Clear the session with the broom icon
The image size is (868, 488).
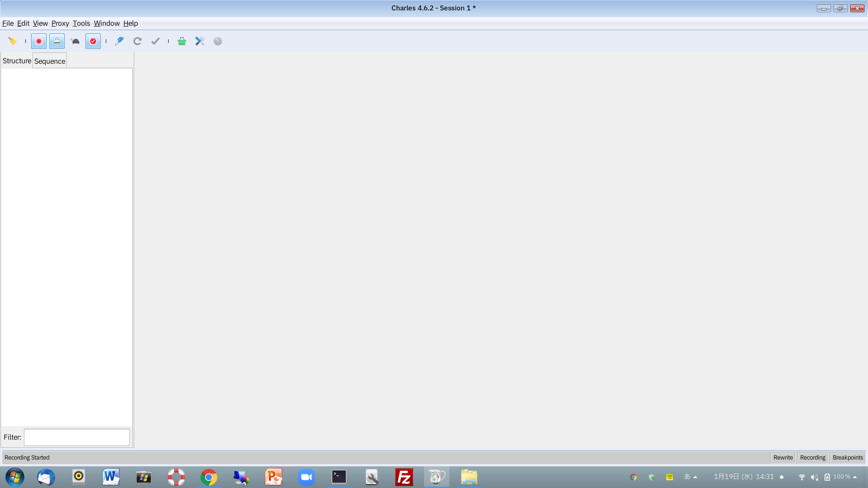click(x=12, y=41)
